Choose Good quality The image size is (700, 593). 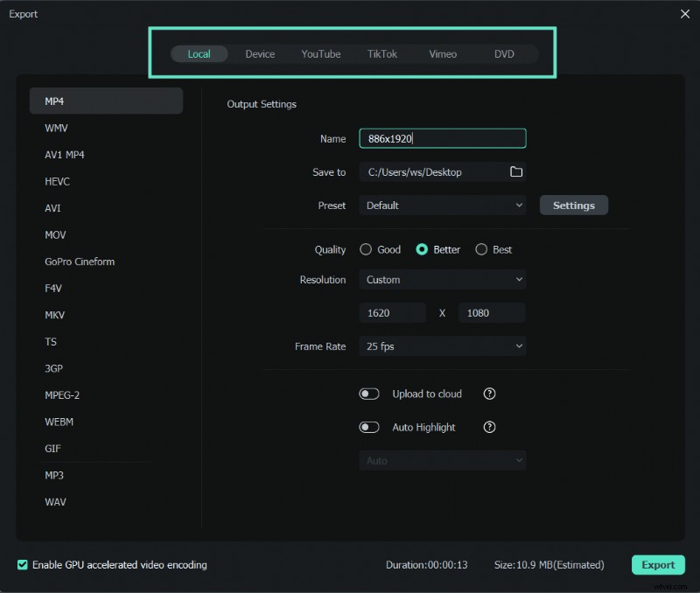[366, 249]
